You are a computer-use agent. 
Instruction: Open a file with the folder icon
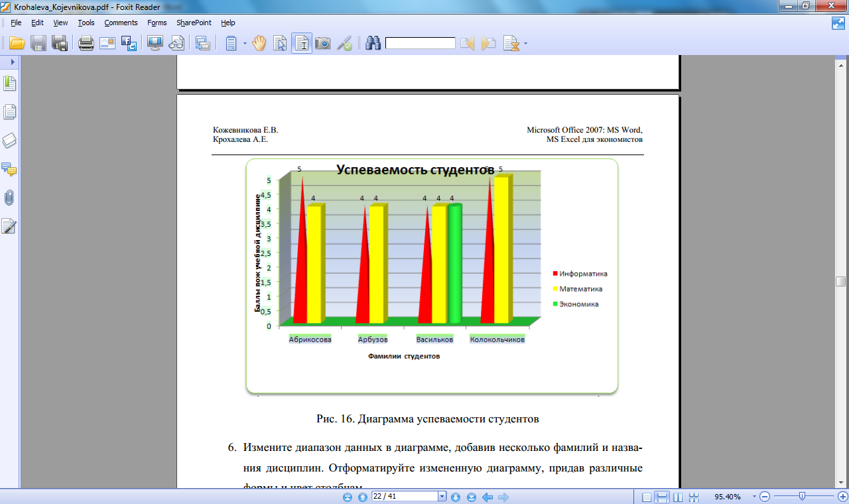click(x=17, y=44)
